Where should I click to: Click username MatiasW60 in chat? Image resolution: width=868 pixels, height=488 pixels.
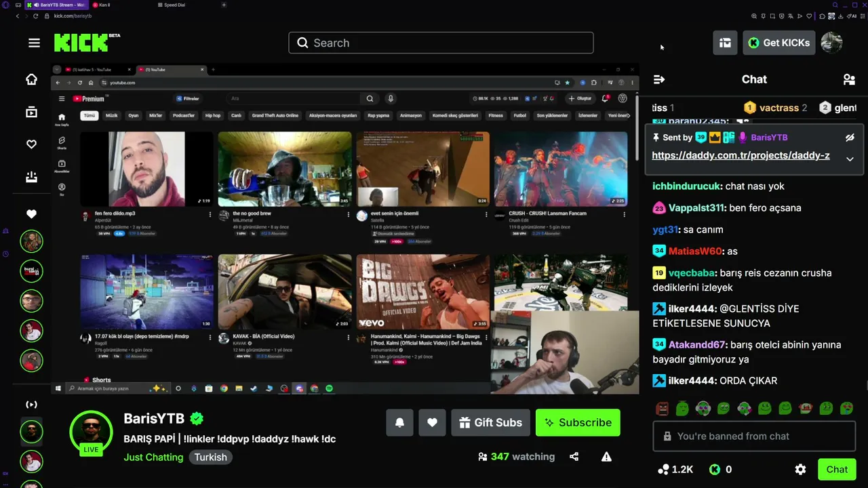[695, 251]
